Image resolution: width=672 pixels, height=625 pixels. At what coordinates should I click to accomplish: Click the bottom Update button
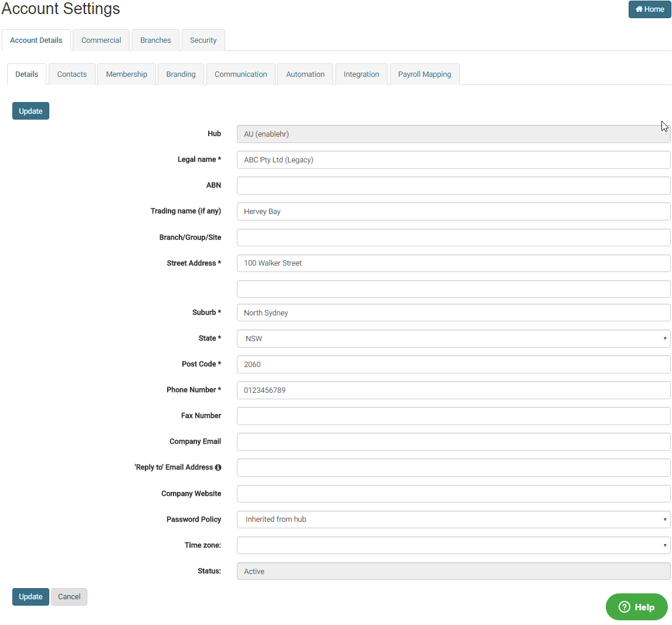click(30, 597)
